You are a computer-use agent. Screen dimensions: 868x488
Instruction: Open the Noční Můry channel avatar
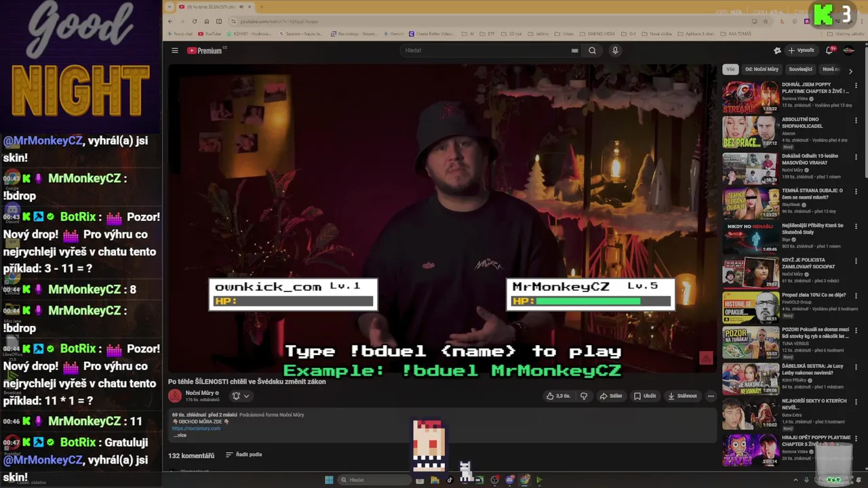[x=175, y=396]
